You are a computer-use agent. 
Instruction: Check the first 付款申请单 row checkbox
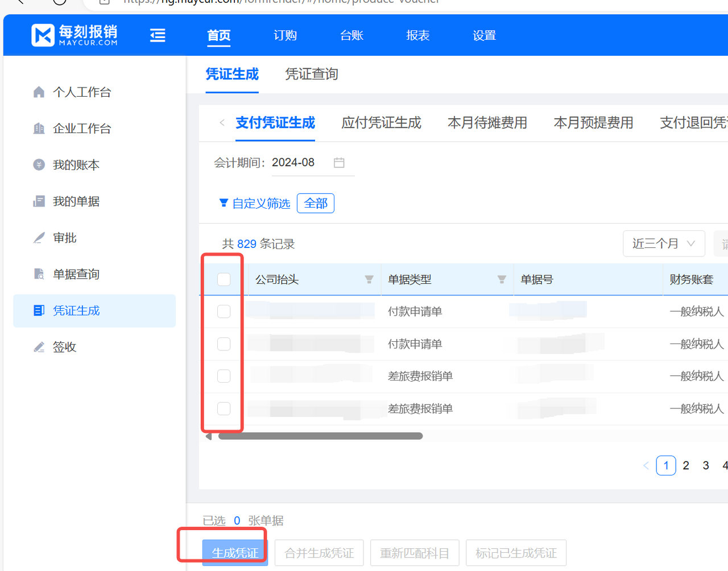pyautogui.click(x=224, y=311)
